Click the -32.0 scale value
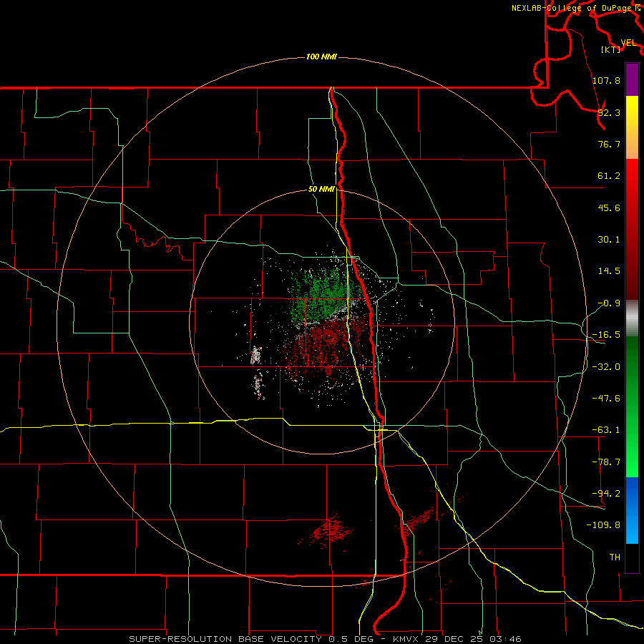 pyautogui.click(x=606, y=367)
